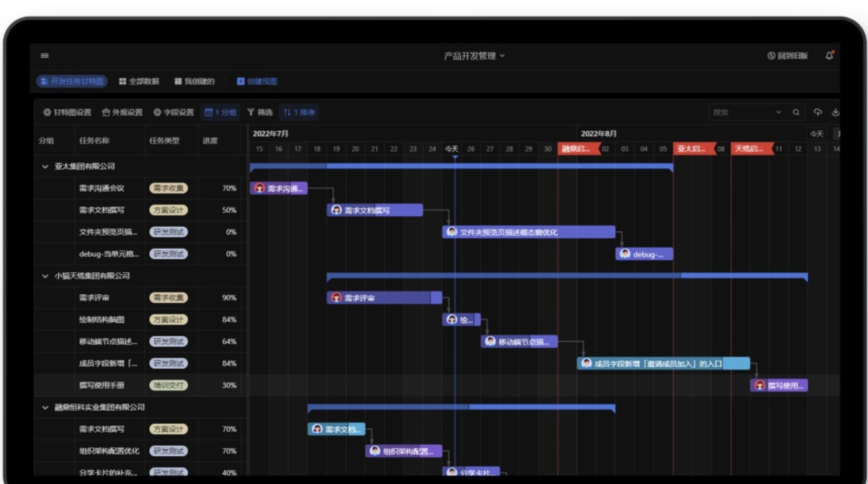Image resolution: width=868 pixels, height=484 pixels.
Task: Switch to the 全部数据 view tab
Action: 139,81
